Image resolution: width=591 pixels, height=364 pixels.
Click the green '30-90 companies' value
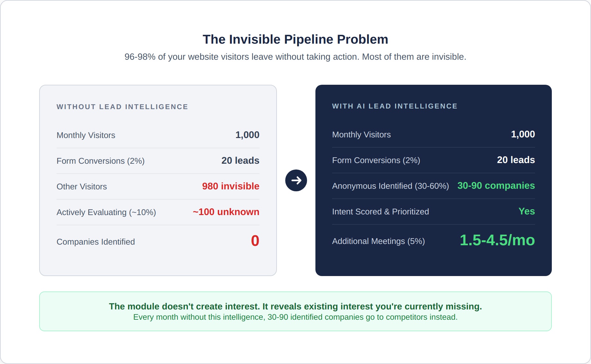(x=496, y=186)
